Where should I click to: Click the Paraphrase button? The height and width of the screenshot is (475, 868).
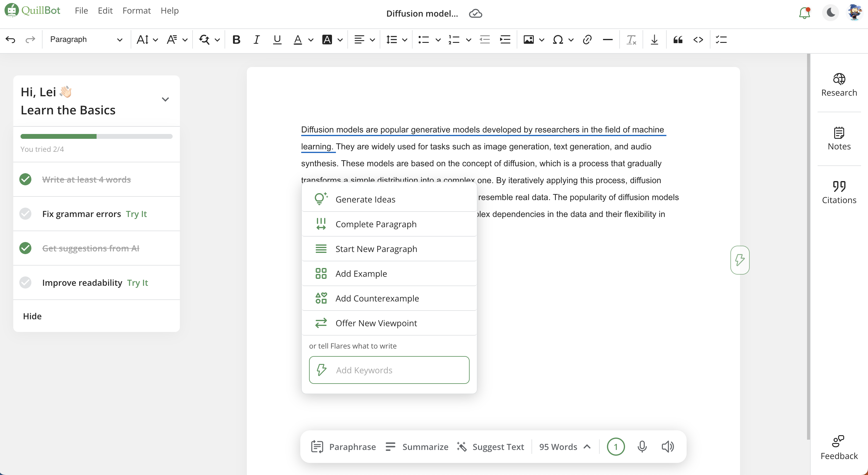pyautogui.click(x=343, y=447)
